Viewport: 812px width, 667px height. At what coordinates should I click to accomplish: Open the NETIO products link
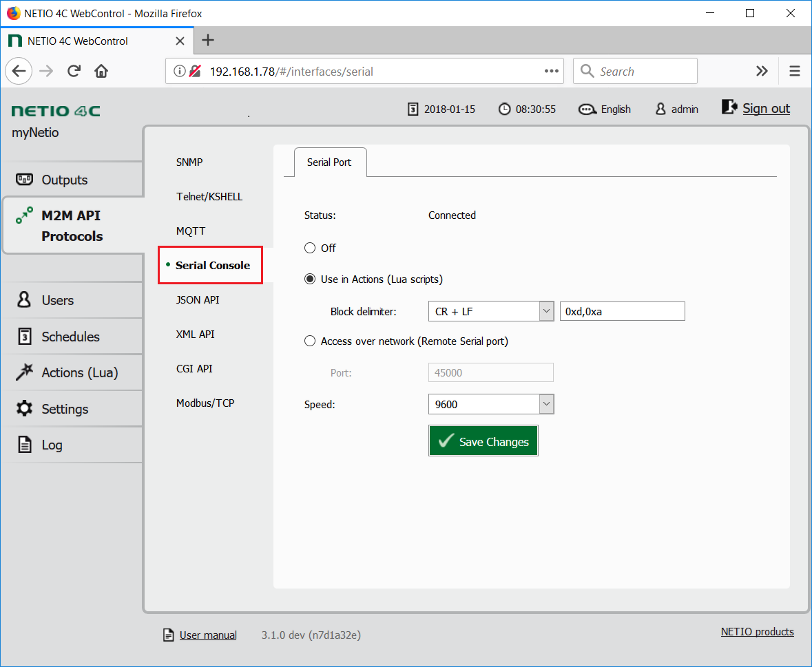click(757, 632)
